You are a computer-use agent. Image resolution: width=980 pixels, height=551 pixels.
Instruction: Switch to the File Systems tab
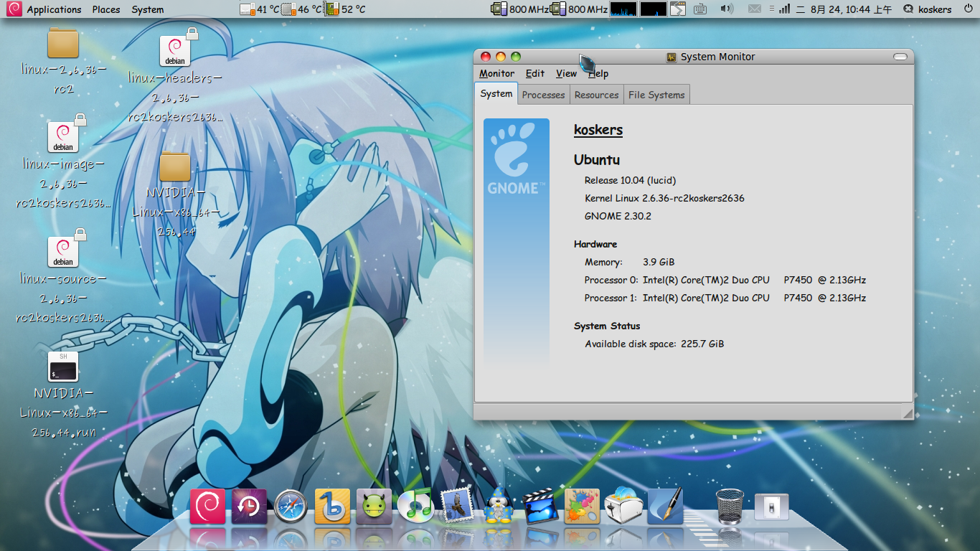[x=656, y=95]
